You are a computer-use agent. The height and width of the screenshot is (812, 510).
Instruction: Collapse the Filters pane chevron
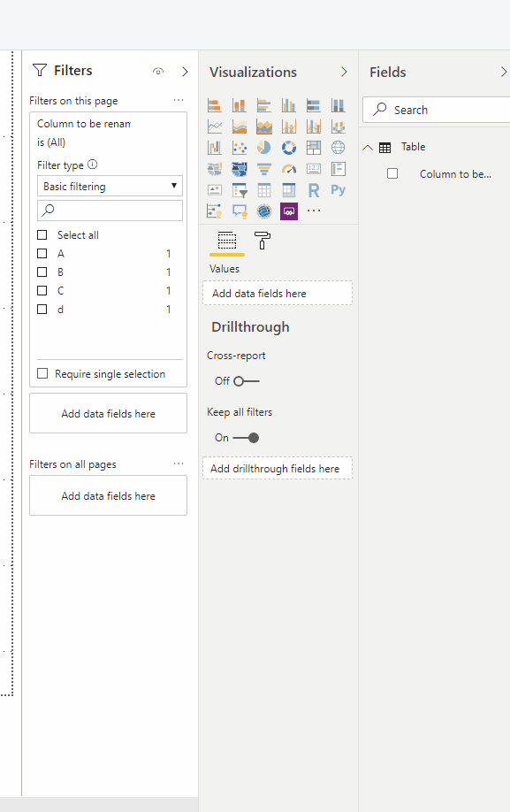pyautogui.click(x=185, y=72)
